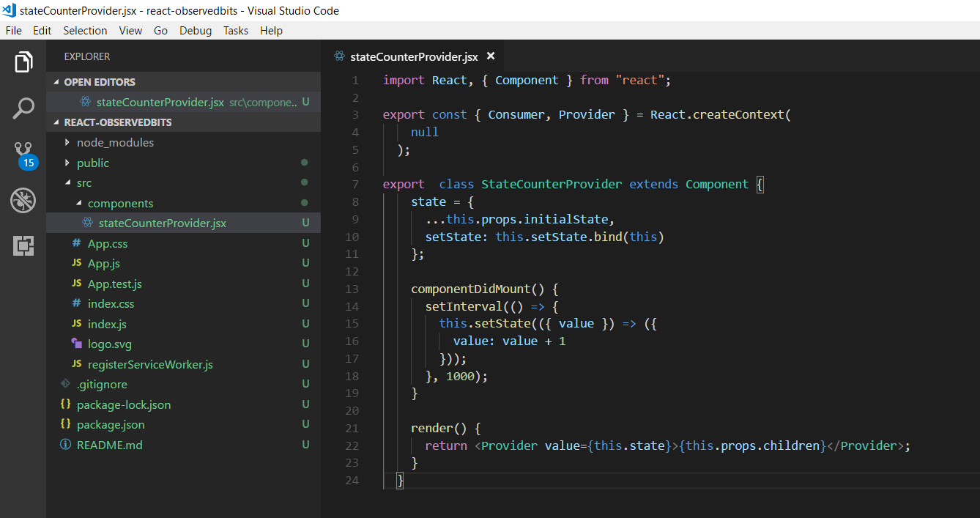Click braces icon beside package-lock.json
Screen dimensions: 980x518
(x=65, y=404)
